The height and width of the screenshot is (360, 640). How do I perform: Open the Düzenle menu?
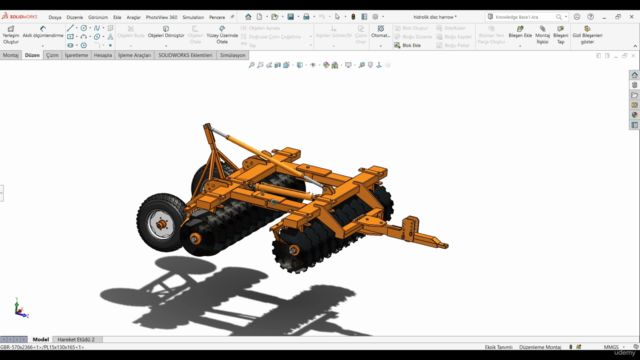pyautogui.click(x=75, y=17)
